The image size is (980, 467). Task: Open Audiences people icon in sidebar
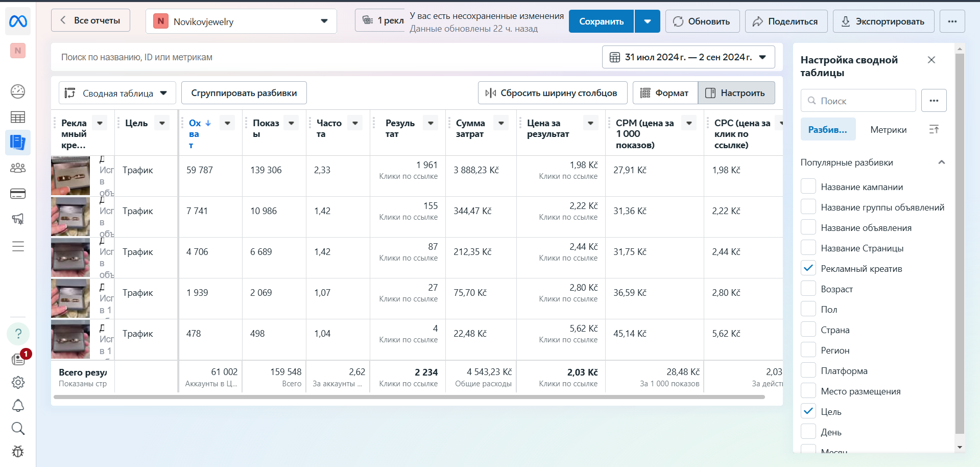point(18,168)
